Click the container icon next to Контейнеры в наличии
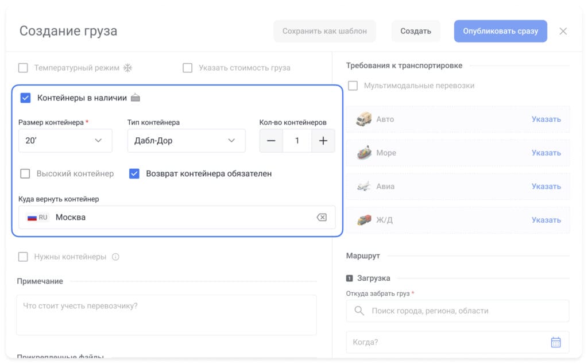The width and height of the screenshot is (588, 364). click(x=136, y=98)
